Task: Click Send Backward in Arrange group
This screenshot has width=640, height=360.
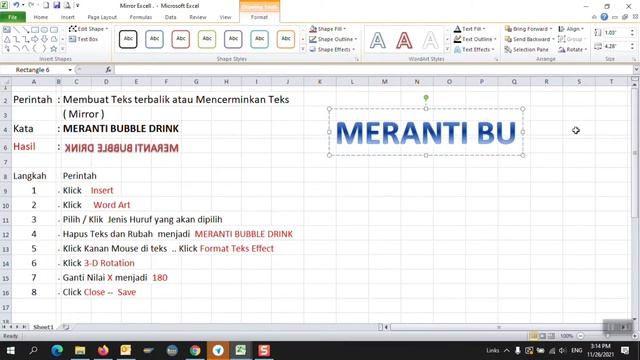Action: coord(529,39)
